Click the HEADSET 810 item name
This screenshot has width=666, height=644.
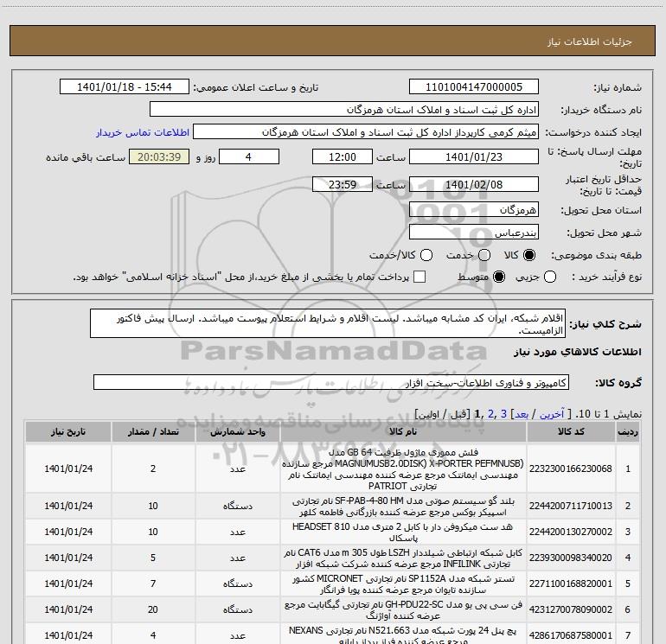pos(403,532)
